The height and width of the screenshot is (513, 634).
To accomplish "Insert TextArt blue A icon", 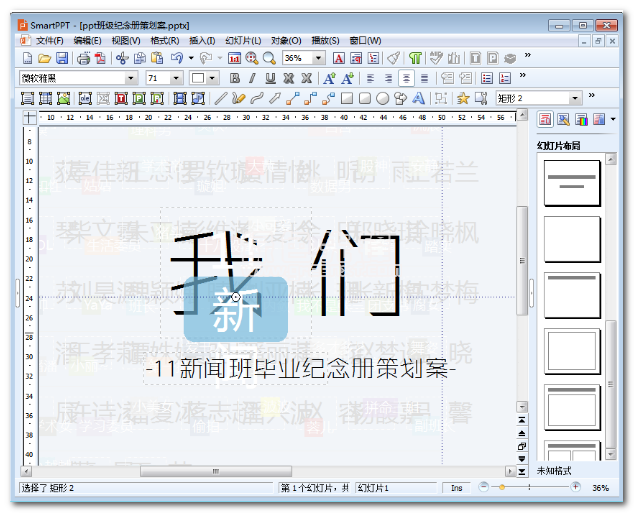I will click(x=418, y=98).
